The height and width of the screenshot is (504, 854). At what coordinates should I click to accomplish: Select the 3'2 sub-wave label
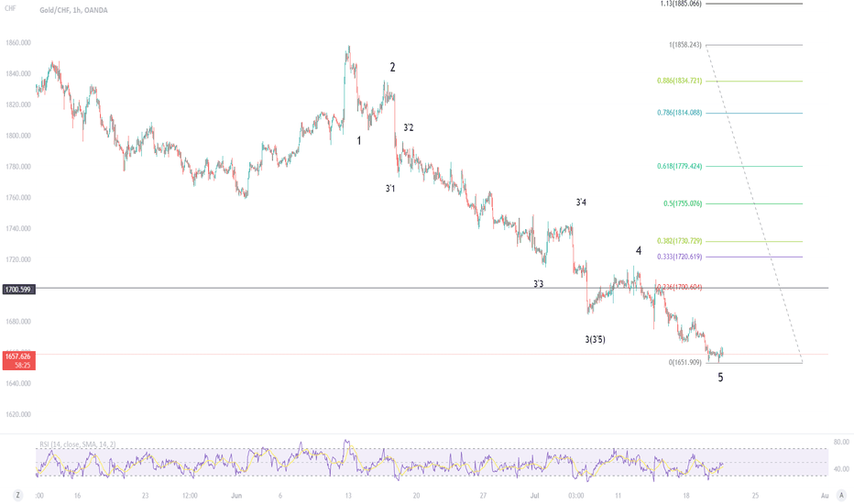coord(409,127)
